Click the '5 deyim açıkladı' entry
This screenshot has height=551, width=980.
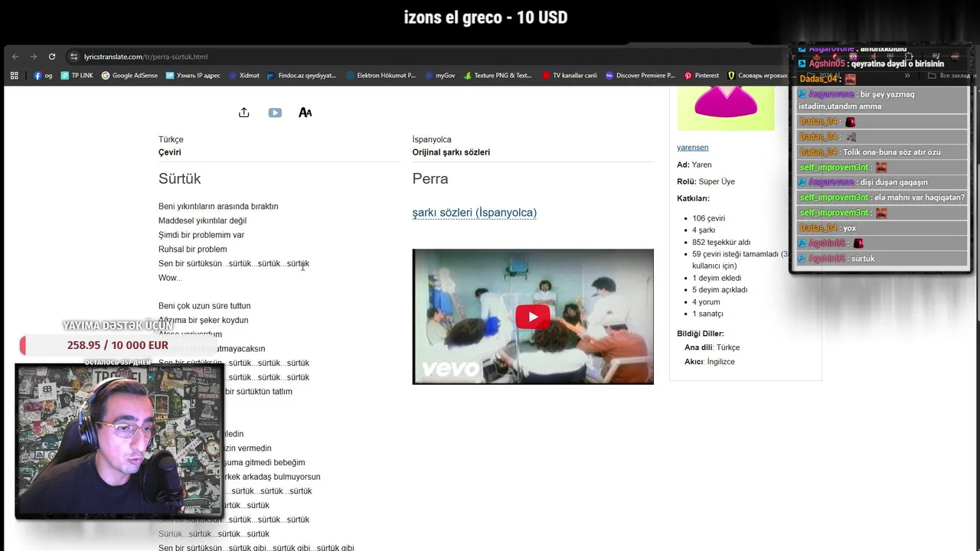(720, 289)
